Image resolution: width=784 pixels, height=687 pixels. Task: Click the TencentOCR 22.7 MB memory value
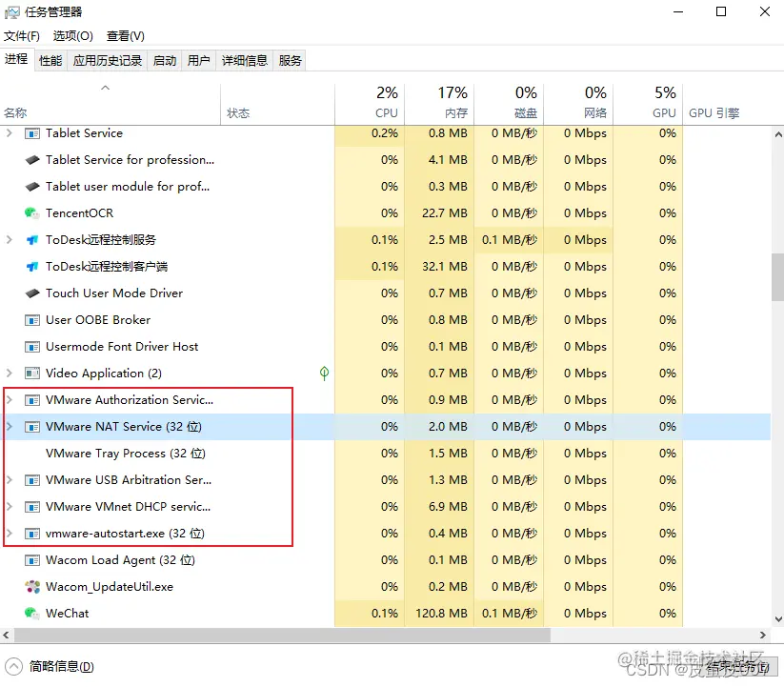[x=445, y=213]
